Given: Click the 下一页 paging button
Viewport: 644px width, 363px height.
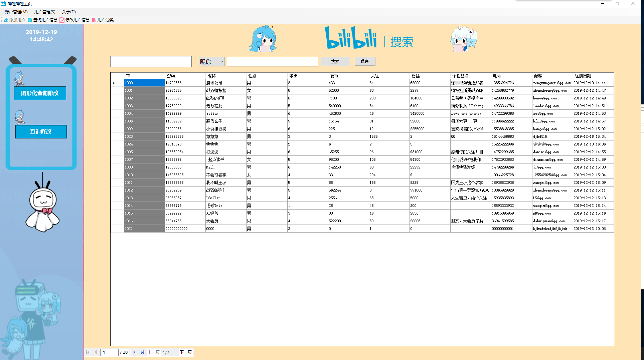Looking at the screenshot, I should click(186, 352).
